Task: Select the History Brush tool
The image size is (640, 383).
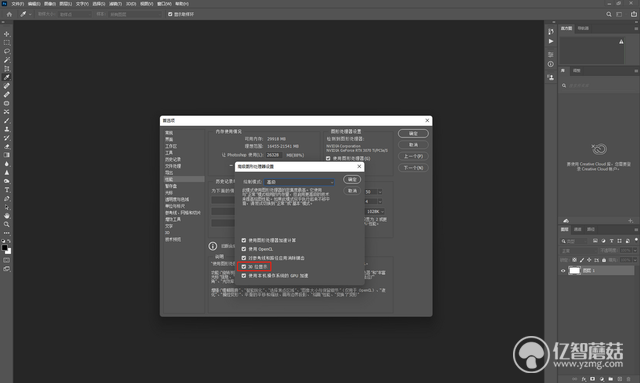Action: (7, 138)
